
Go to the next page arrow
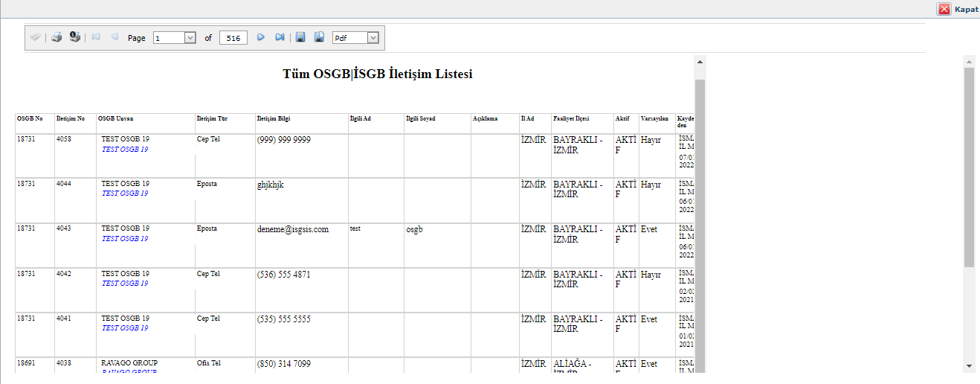261,37
